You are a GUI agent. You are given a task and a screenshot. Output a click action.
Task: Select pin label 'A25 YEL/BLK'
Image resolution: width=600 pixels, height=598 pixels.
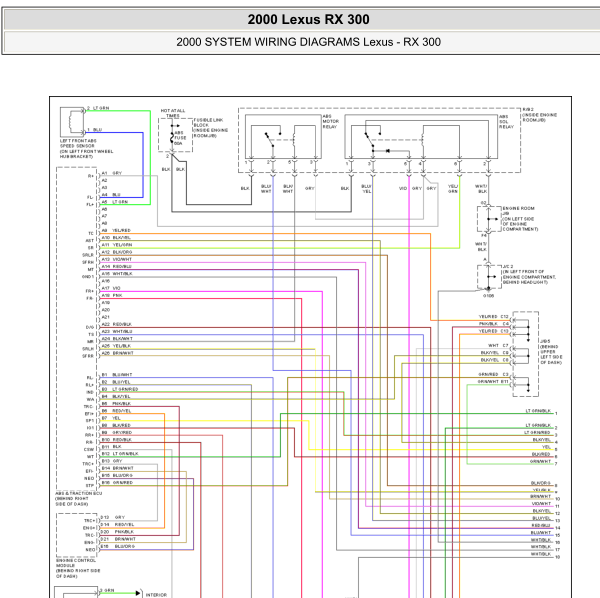click(x=116, y=346)
